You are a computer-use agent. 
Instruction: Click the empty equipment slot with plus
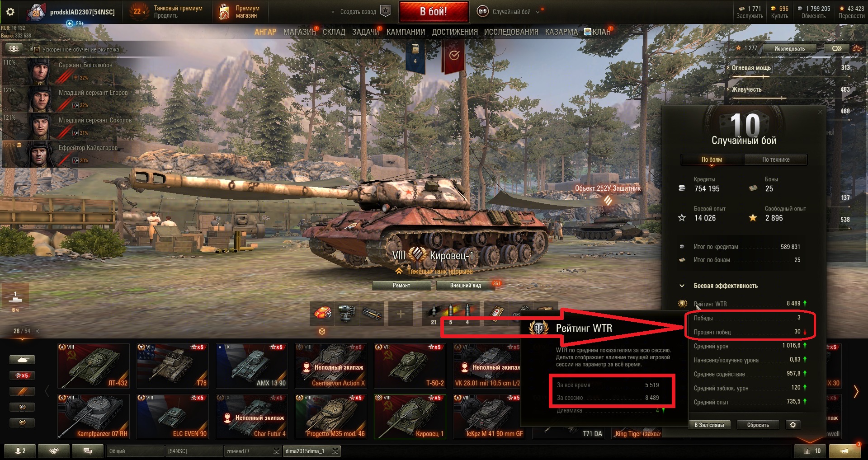pos(401,313)
